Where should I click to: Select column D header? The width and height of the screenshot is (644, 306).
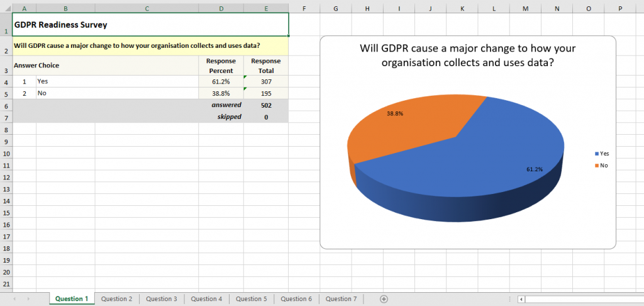(221, 8)
